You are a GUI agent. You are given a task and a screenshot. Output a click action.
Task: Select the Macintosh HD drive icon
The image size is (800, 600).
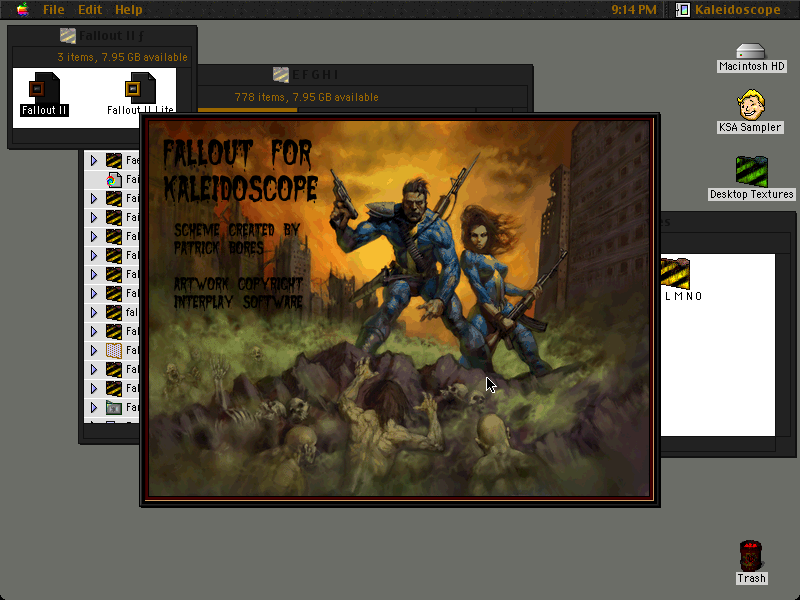pyautogui.click(x=751, y=52)
